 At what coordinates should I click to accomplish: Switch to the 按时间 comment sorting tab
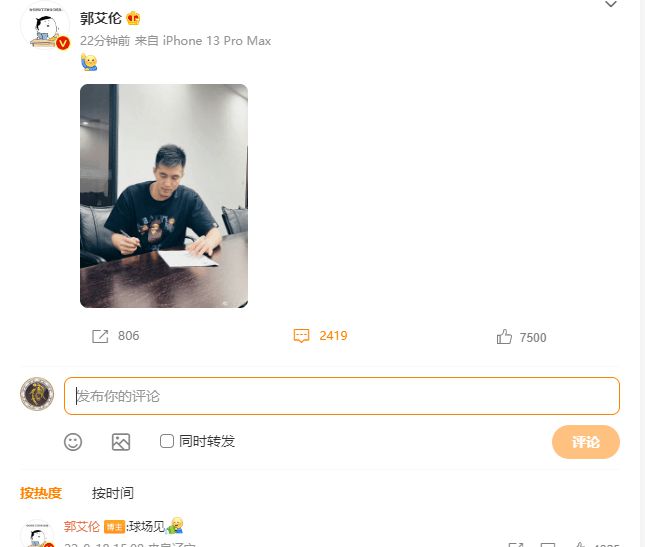coord(113,493)
